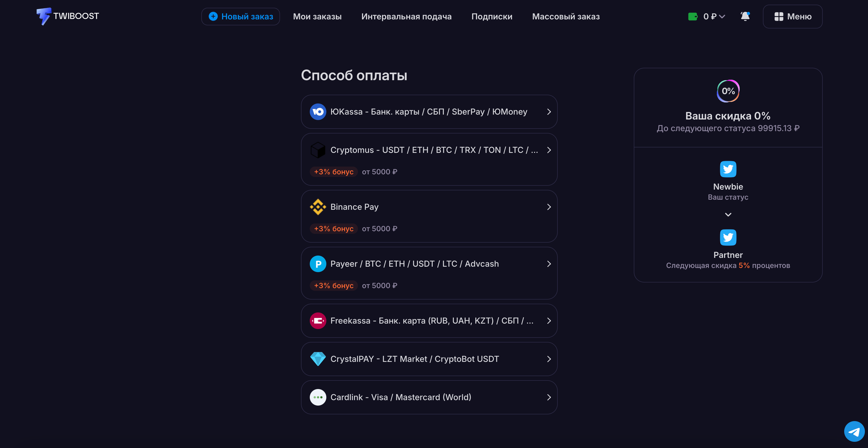Image resolution: width=868 pixels, height=448 pixels.
Task: Click the CrystalPAY diamond logo icon
Action: point(318,359)
